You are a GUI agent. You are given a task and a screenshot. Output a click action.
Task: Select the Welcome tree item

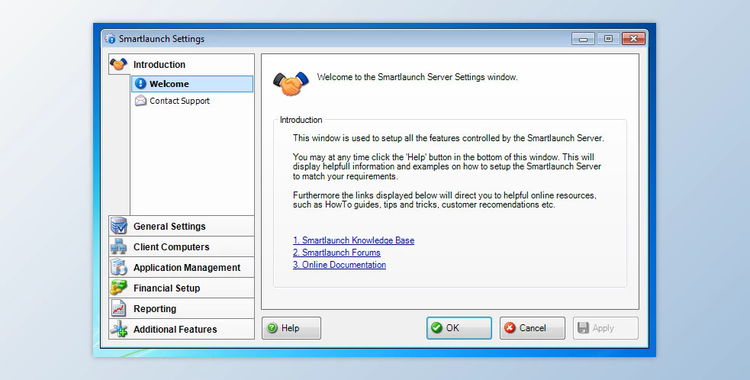pyautogui.click(x=192, y=84)
